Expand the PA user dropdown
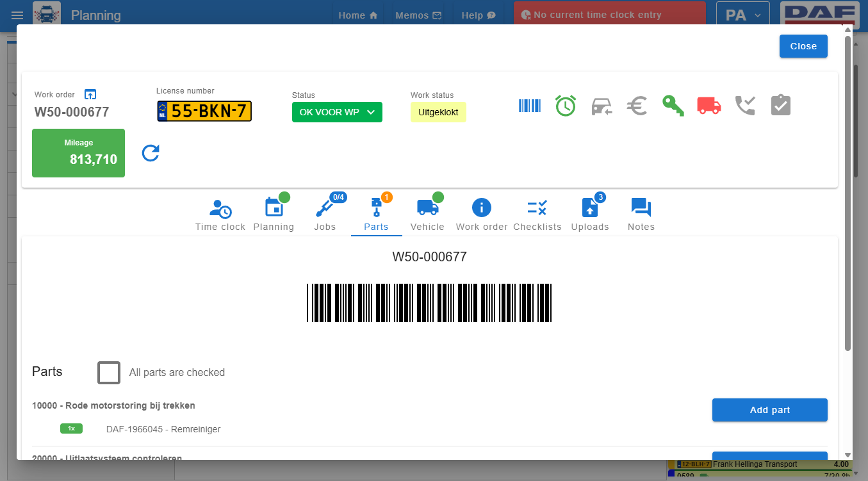The image size is (868, 481). [742, 15]
